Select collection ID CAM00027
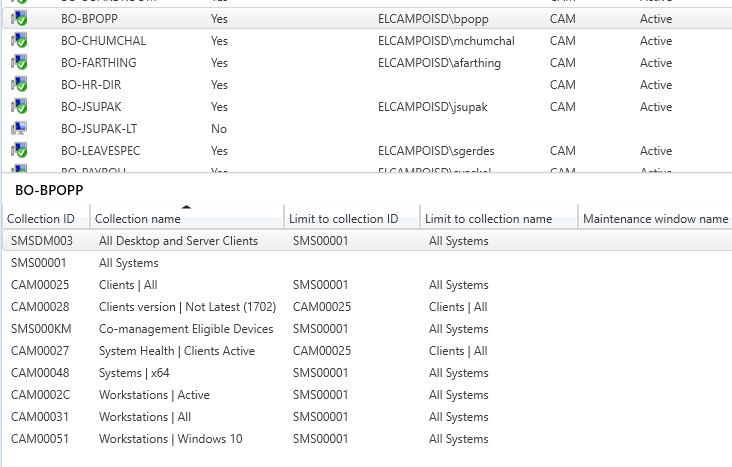The image size is (732, 467). point(40,350)
